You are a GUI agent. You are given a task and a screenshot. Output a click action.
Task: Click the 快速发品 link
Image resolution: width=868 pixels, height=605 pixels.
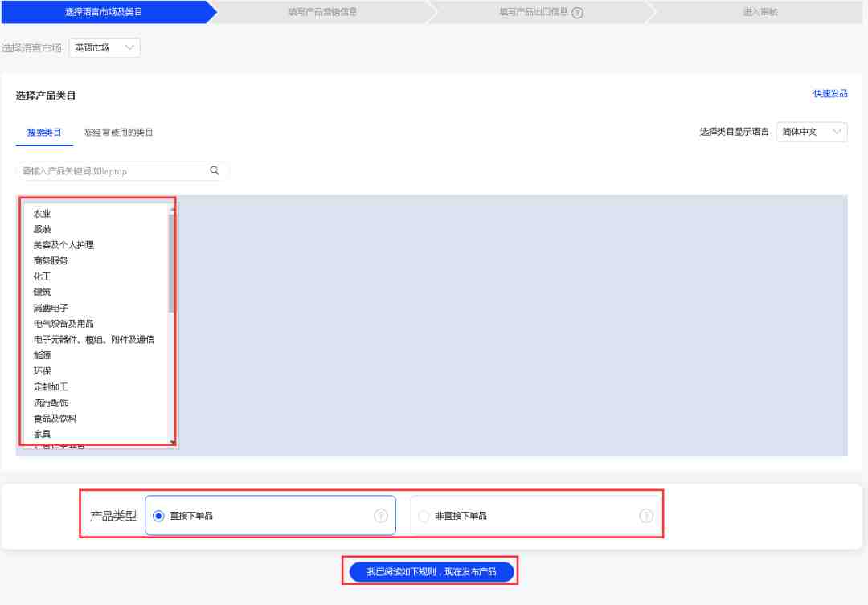click(830, 93)
